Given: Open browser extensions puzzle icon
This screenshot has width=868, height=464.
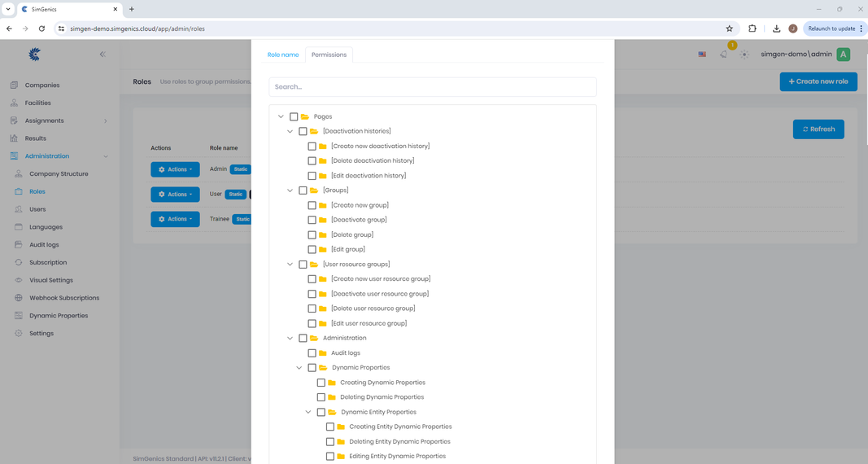Looking at the screenshot, I should click(x=752, y=28).
